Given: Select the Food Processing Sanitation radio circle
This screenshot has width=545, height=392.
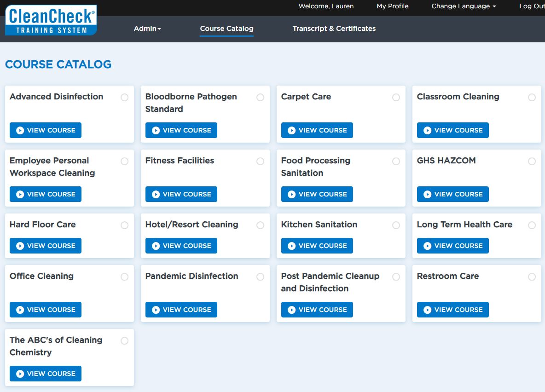Looking at the screenshot, I should point(396,161).
